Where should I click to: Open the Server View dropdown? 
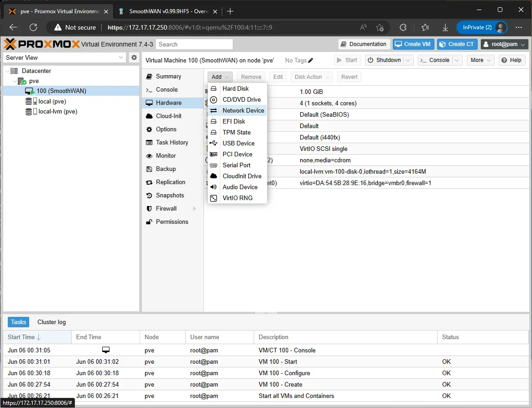[64, 57]
